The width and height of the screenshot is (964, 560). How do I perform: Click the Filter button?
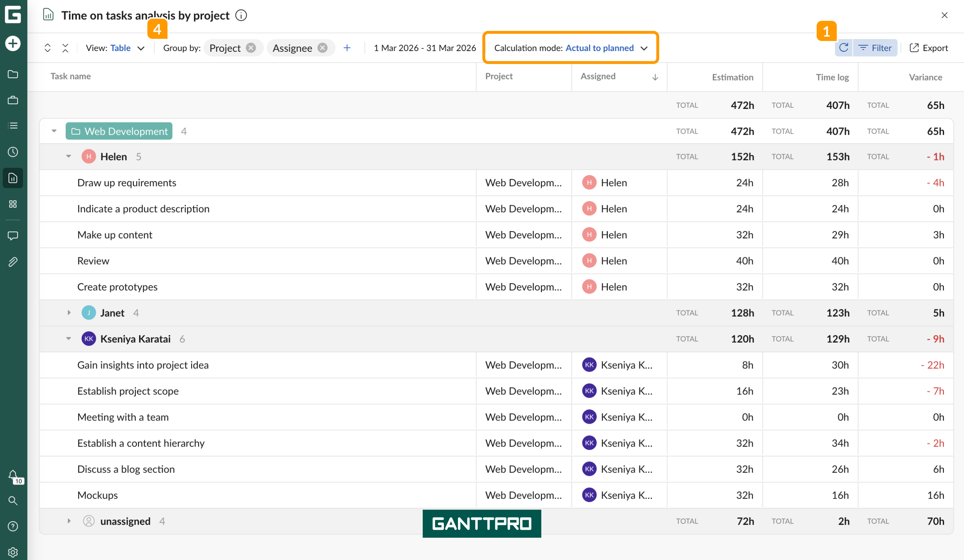point(876,47)
